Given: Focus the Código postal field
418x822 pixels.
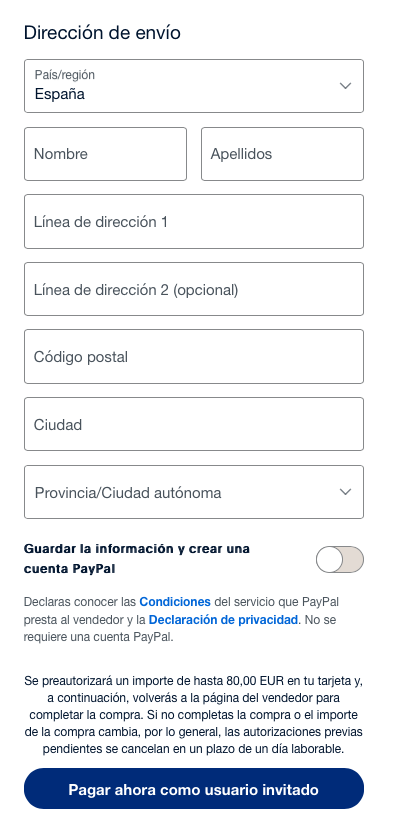Looking at the screenshot, I should (x=194, y=357).
